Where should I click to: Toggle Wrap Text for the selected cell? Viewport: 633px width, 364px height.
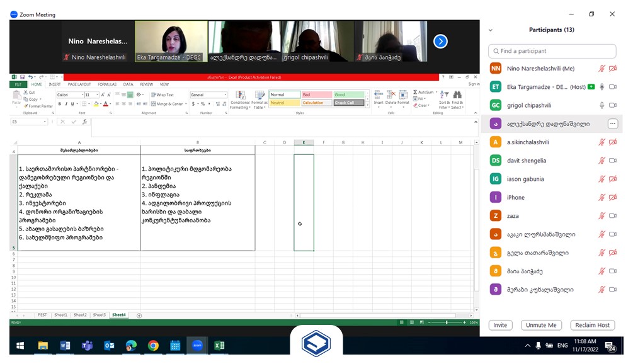coord(163,95)
